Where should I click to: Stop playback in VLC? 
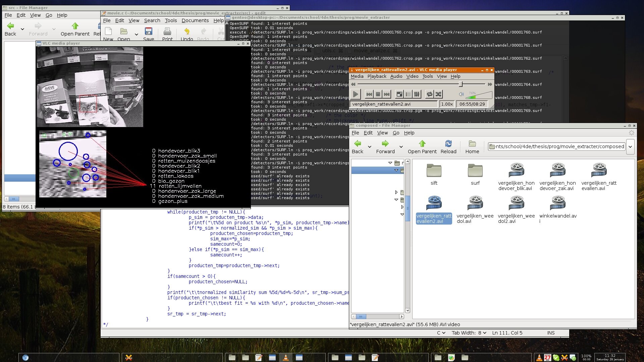point(378,94)
